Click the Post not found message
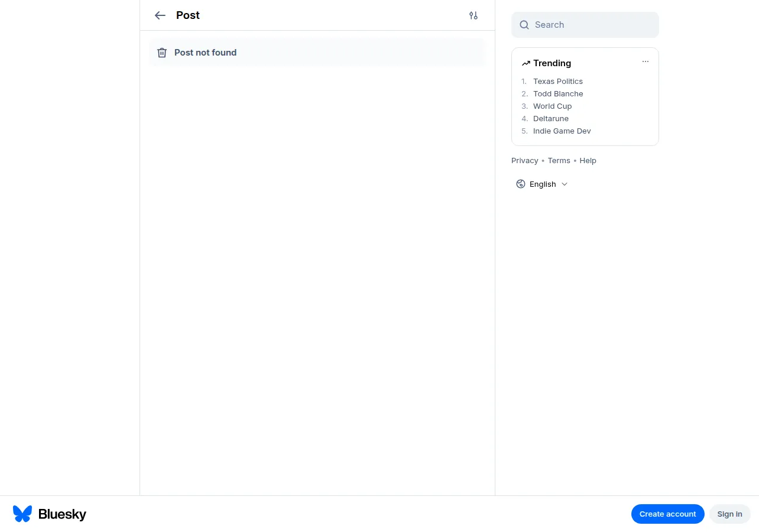This screenshot has height=532, width=759. [x=205, y=53]
